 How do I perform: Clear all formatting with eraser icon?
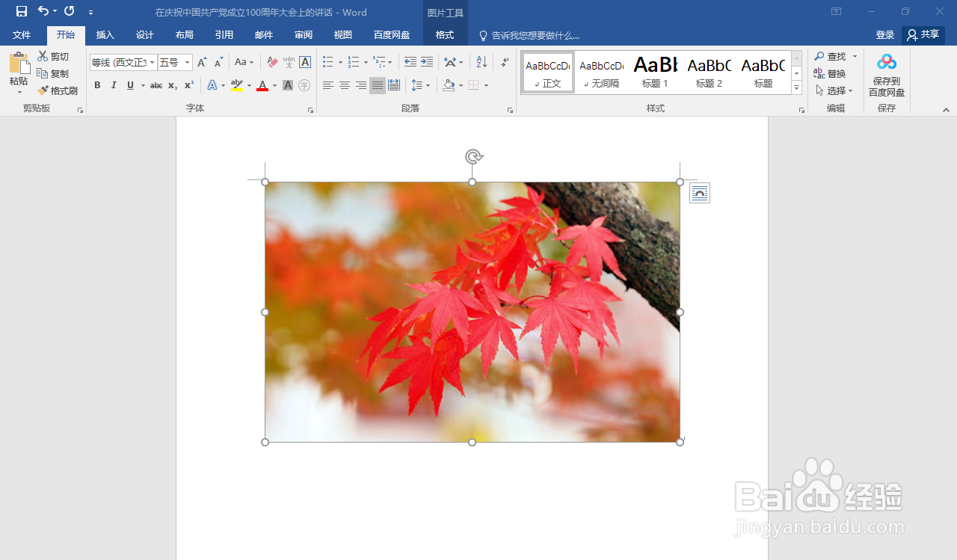[272, 63]
